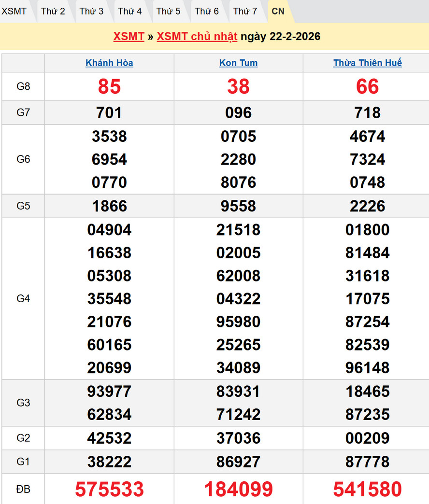This screenshot has height=504, width=429.
Task: Open the Khánh Hòa province link
Action: pos(109,63)
